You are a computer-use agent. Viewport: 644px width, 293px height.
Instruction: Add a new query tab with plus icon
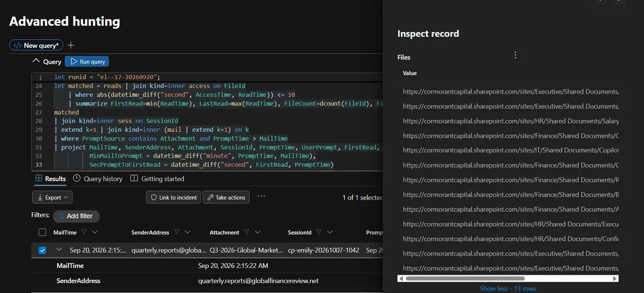(71, 46)
